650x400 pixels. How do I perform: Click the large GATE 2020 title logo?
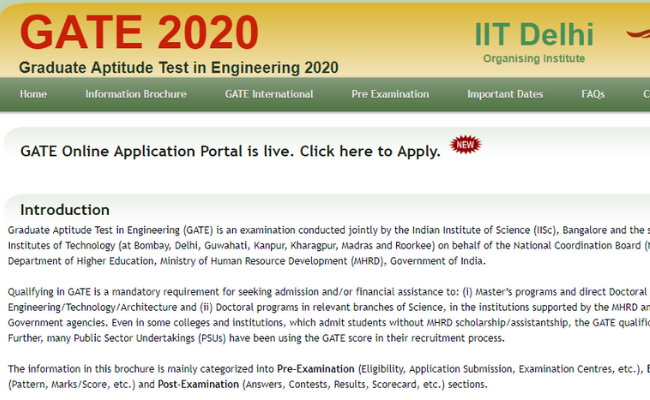coord(139,34)
